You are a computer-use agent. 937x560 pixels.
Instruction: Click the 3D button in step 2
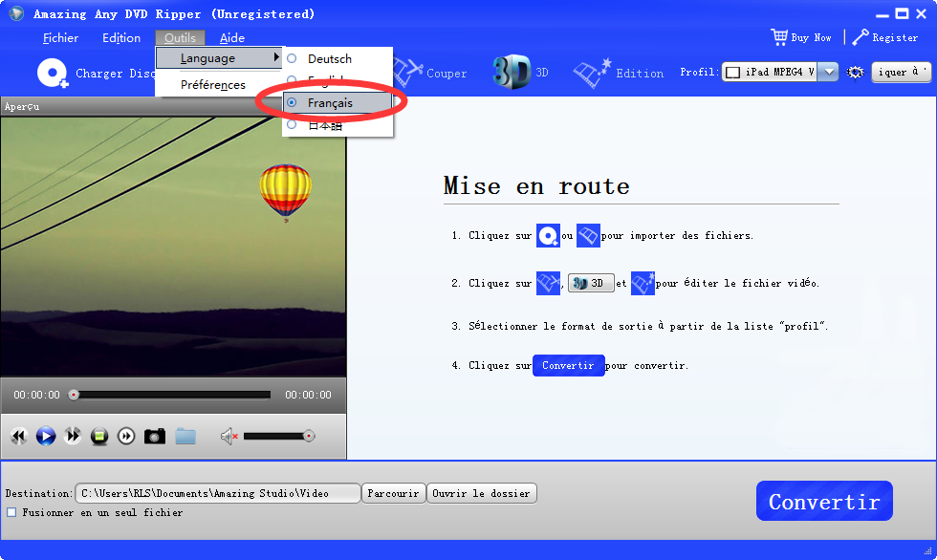pyautogui.click(x=591, y=283)
